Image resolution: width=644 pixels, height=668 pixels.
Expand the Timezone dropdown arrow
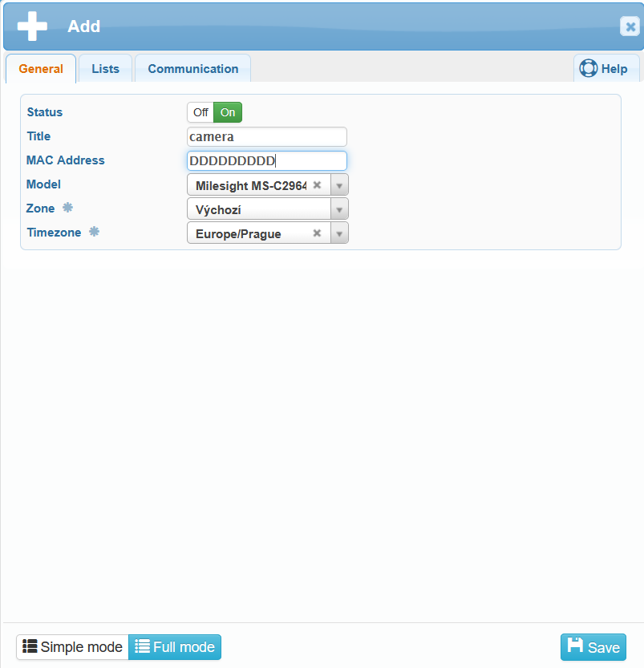[339, 233]
